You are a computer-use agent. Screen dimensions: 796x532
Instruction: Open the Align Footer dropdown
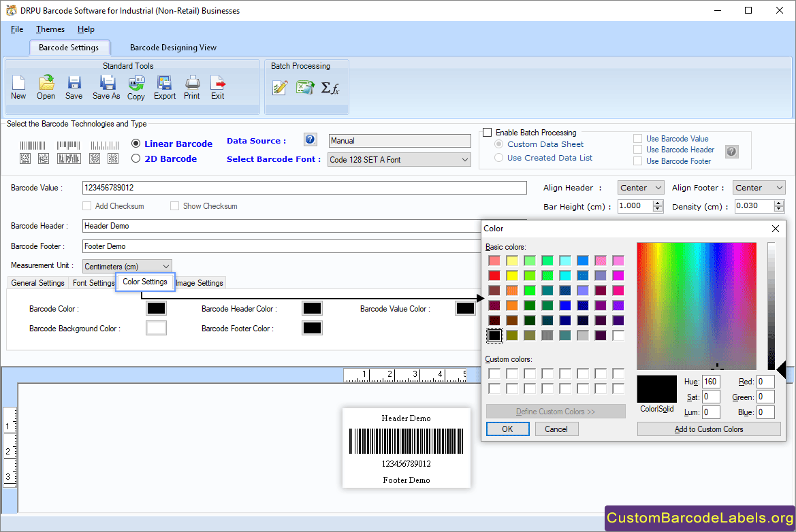pos(759,188)
